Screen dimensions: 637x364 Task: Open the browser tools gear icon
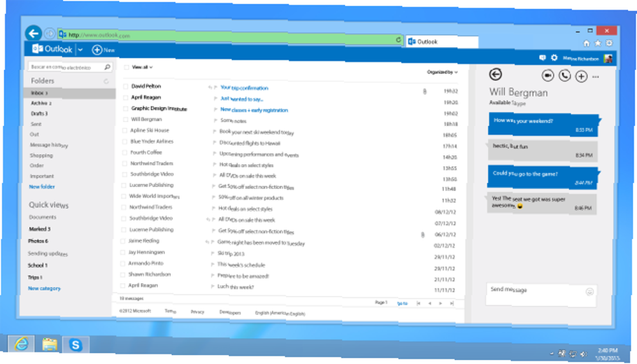point(609,43)
